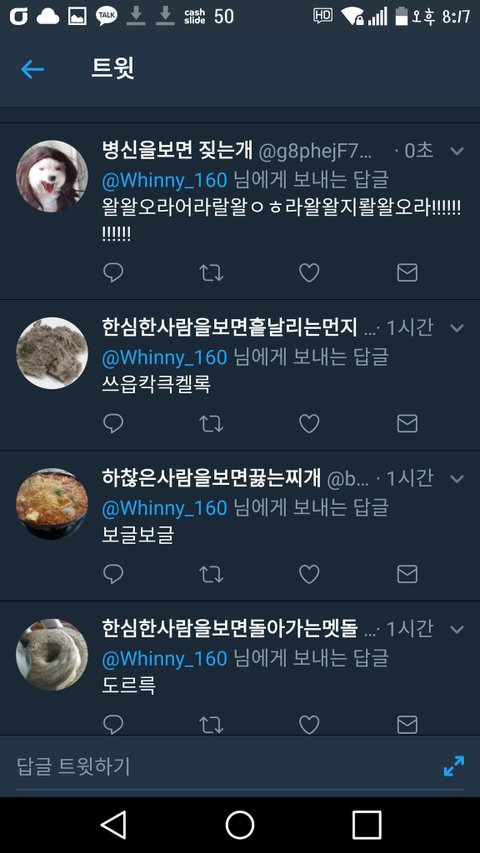The height and width of the screenshot is (853, 480).
Task: Open the white dog profile picture
Action: tap(52, 176)
